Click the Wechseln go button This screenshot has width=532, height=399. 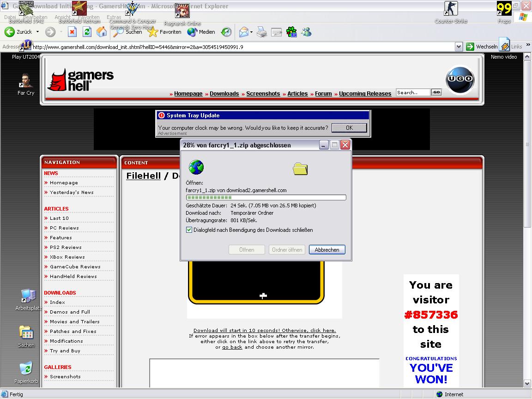(x=482, y=47)
